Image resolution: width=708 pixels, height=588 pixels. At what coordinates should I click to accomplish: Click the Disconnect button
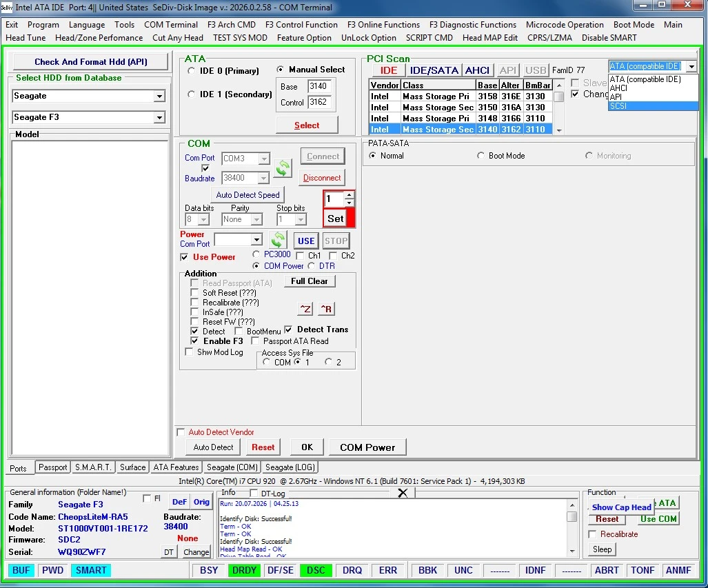[x=322, y=178]
